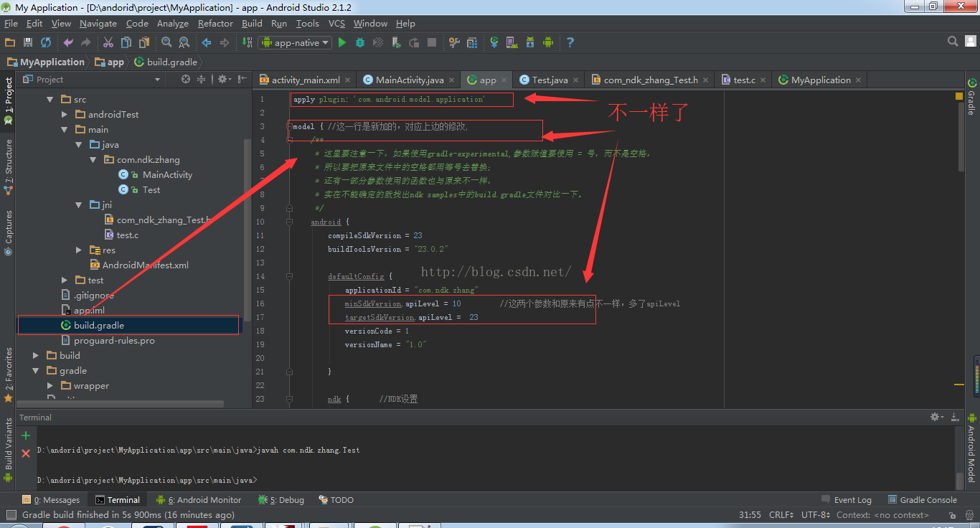This screenshot has width=980, height=528.
Task: Open the 0: Messages tool window
Action: click(51, 500)
